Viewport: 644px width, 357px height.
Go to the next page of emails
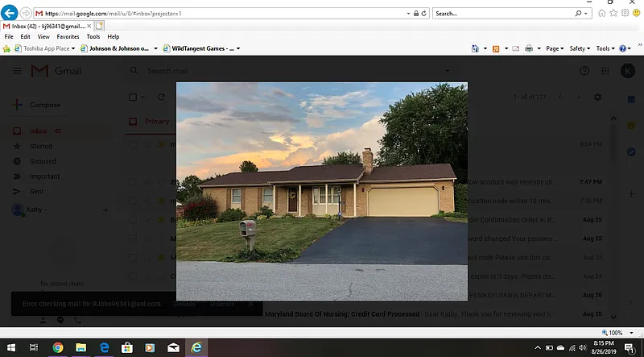pyautogui.click(x=579, y=97)
